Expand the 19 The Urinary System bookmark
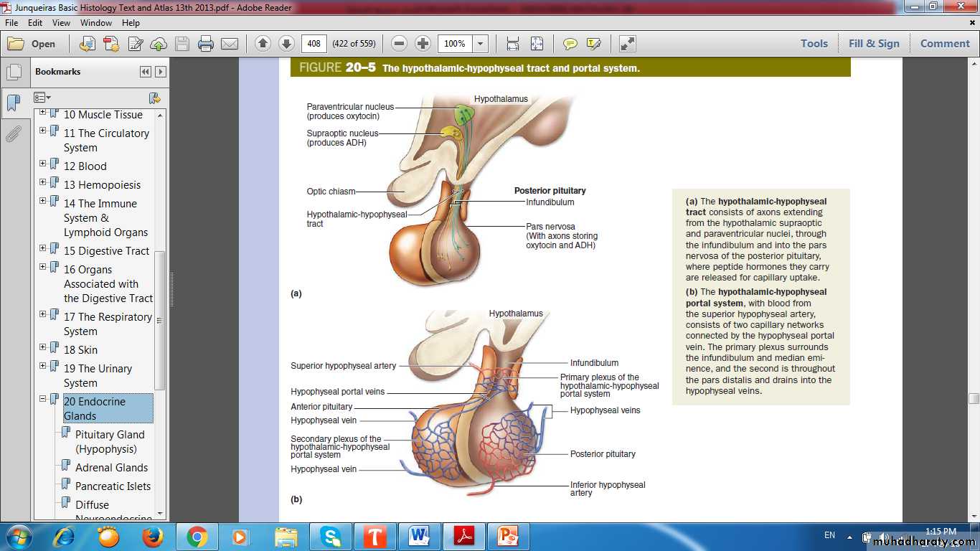The height and width of the screenshot is (551, 980). (43, 366)
